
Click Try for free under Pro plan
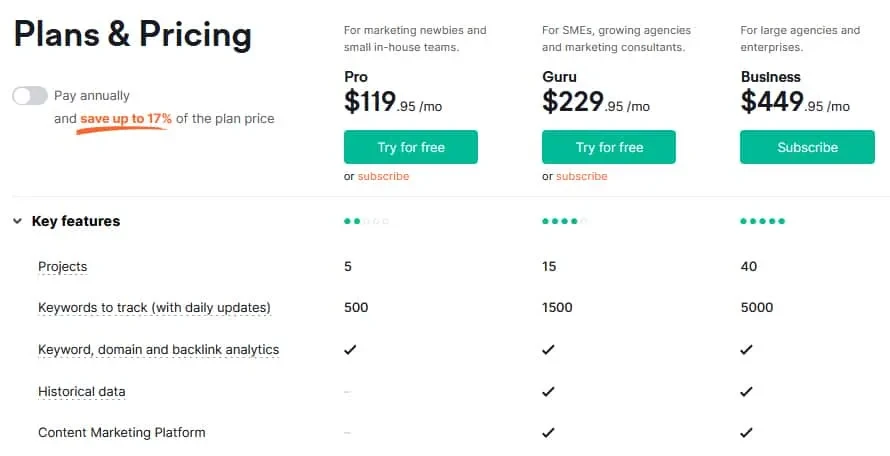[x=410, y=147]
